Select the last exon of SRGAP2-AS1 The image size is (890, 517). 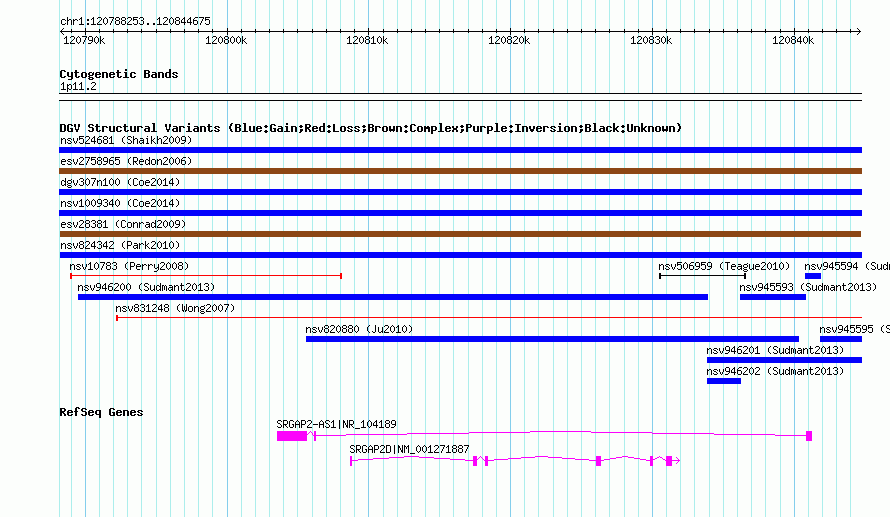pos(809,436)
